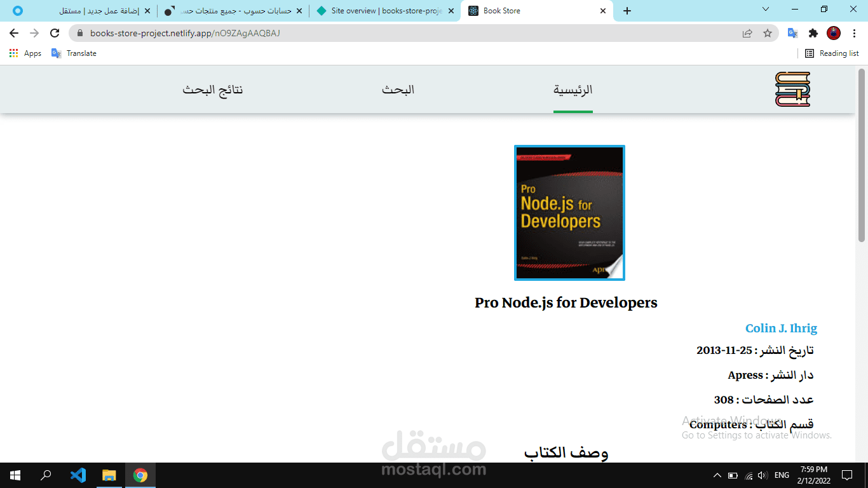Open the taskbar clock showing 7:59 PM
The width and height of the screenshot is (868, 488).
click(x=814, y=475)
